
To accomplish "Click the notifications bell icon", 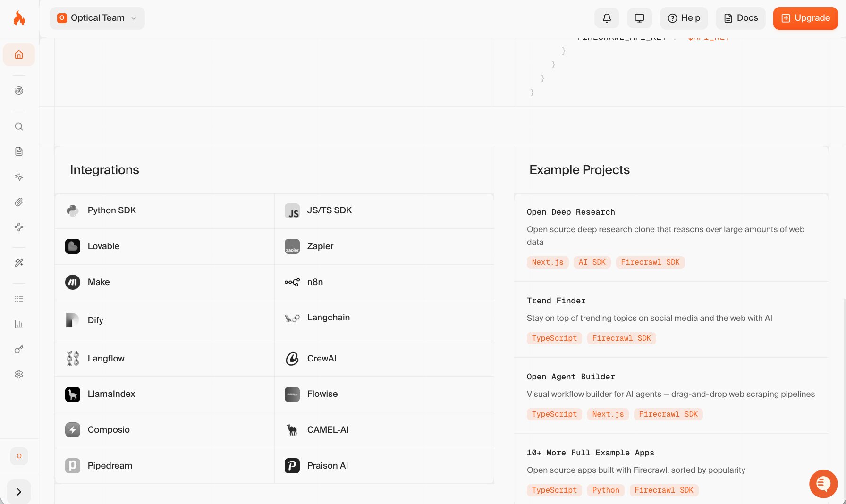I will (x=607, y=18).
